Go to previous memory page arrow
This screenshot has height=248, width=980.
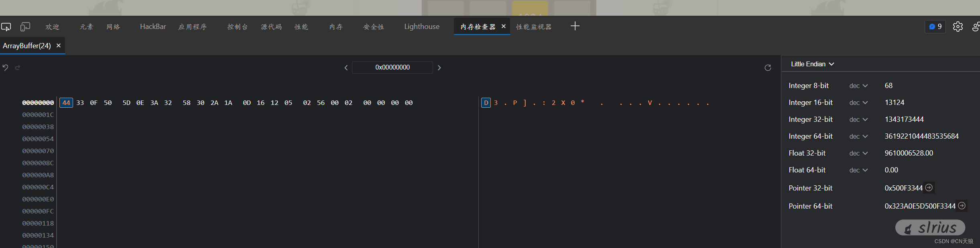coord(346,68)
